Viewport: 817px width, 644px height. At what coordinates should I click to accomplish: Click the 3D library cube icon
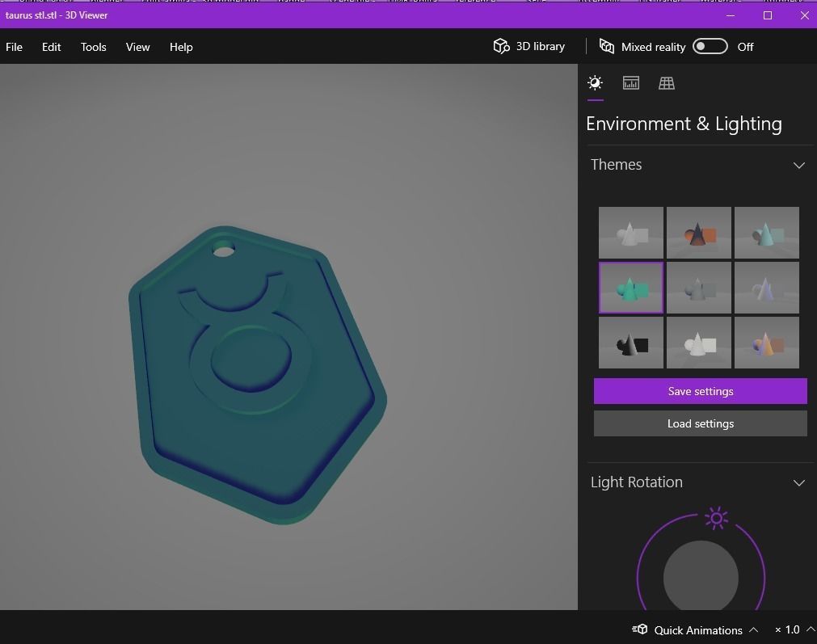[501, 46]
